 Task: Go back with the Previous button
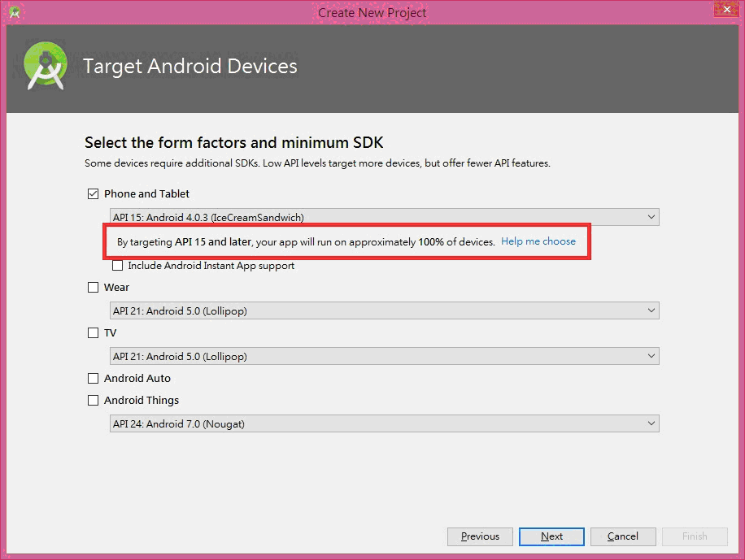click(x=480, y=536)
